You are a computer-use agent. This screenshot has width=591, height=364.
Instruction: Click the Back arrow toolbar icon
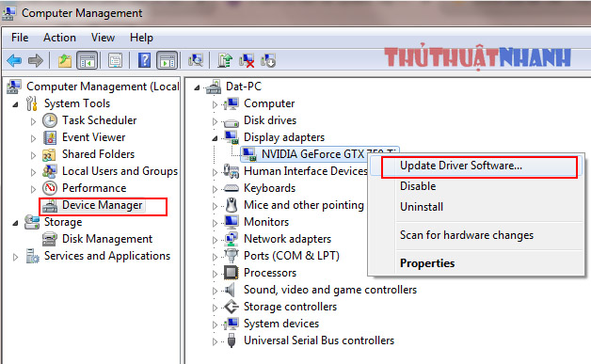(14, 60)
